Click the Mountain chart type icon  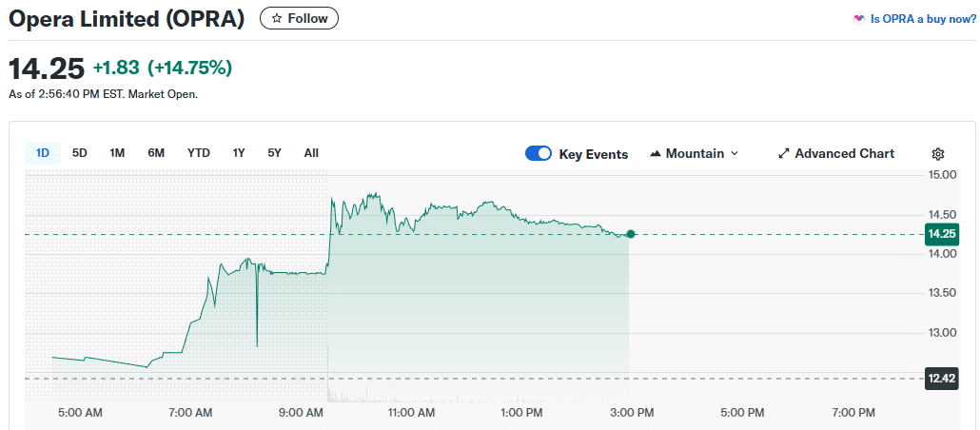tap(656, 154)
